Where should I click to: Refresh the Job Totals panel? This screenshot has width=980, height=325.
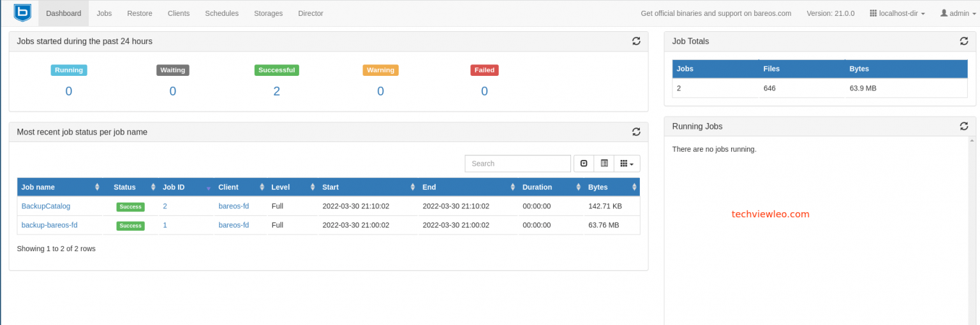(x=963, y=41)
